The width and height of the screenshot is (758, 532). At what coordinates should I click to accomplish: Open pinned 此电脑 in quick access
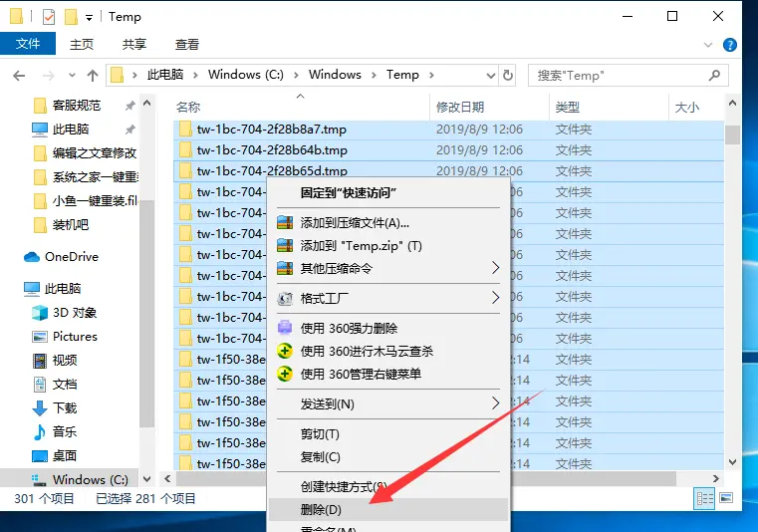click(70, 130)
